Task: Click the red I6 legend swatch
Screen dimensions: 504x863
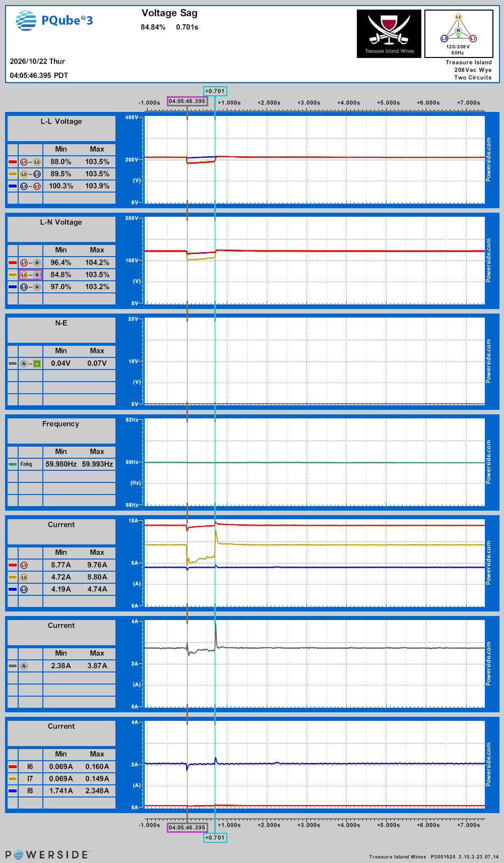Action: point(13,767)
